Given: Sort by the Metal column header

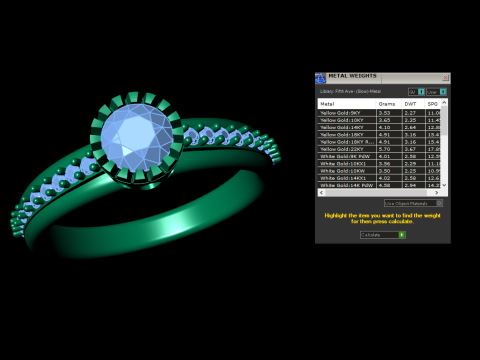Looking at the screenshot, I should 347,104.
